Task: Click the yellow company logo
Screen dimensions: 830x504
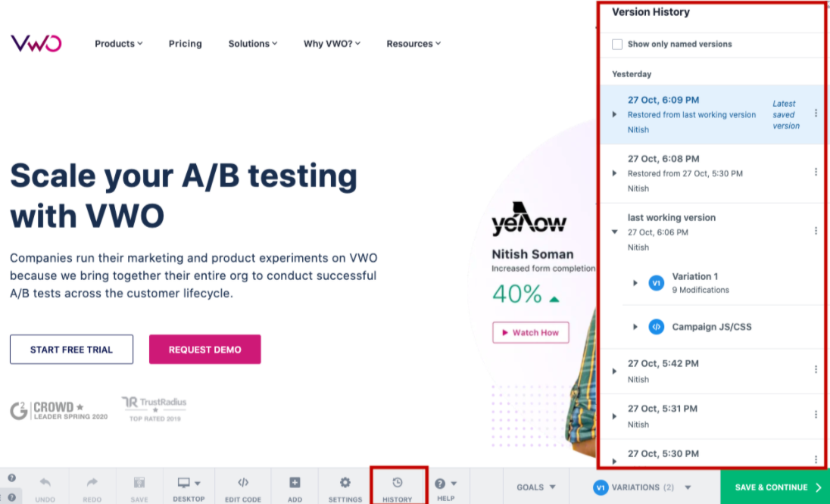Action: tap(529, 219)
